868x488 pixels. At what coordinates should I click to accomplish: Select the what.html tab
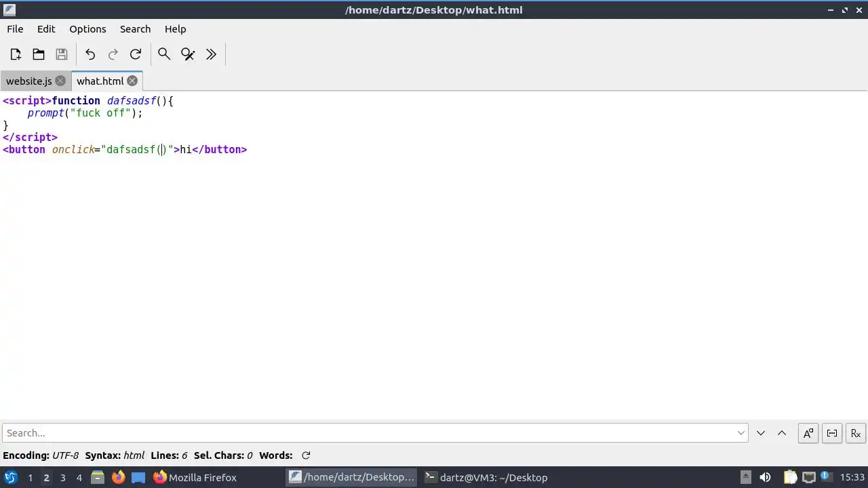pyautogui.click(x=100, y=81)
